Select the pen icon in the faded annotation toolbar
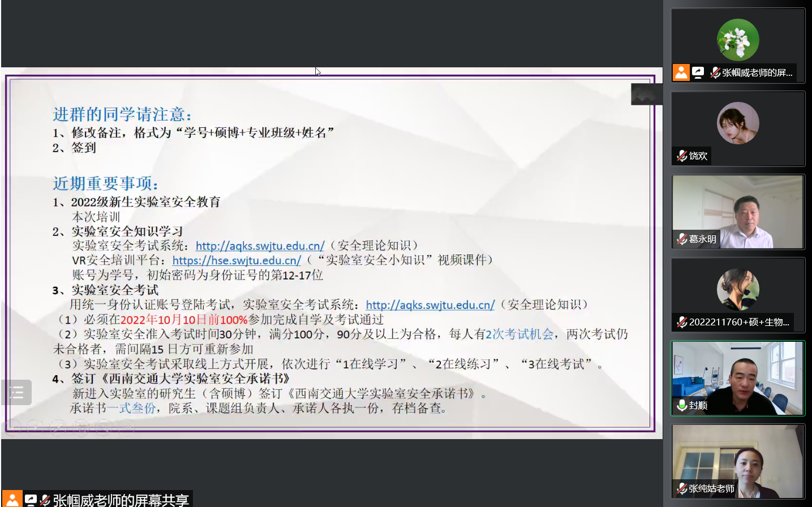Image resolution: width=812 pixels, height=507 pixels. click(x=58, y=428)
